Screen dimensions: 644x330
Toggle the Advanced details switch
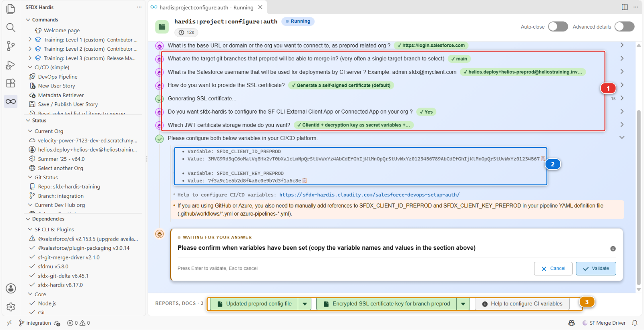624,27
